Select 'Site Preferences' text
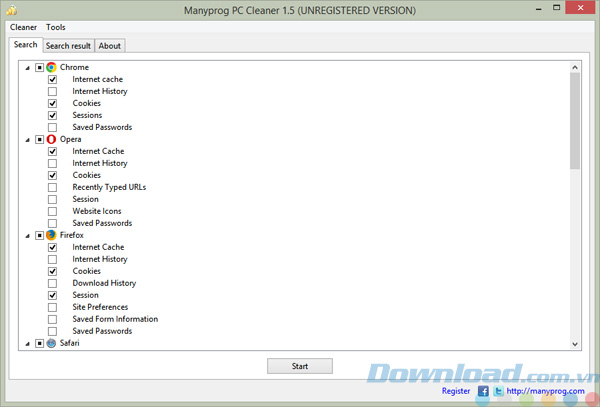The image size is (600, 407). pos(100,307)
